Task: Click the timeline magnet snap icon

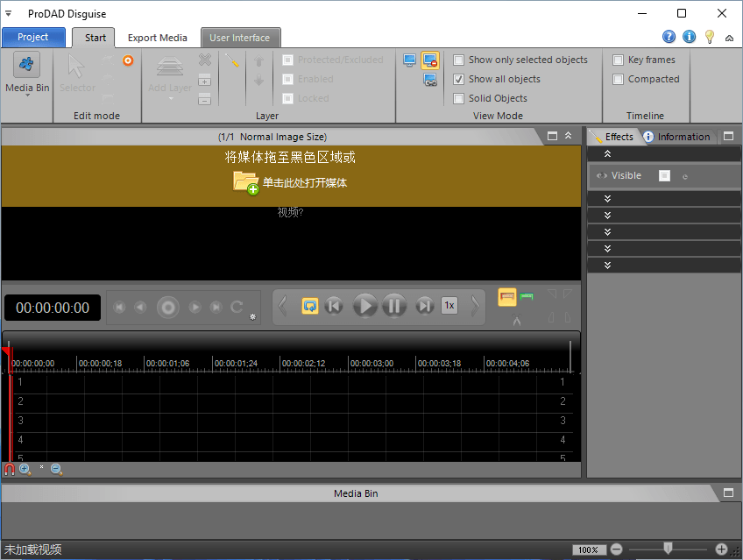Action: pos(10,470)
